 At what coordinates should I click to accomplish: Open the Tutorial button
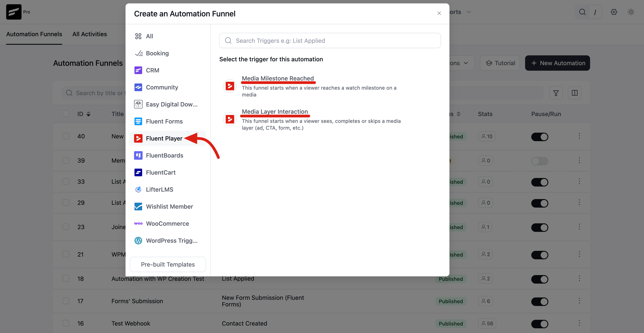pyautogui.click(x=500, y=63)
